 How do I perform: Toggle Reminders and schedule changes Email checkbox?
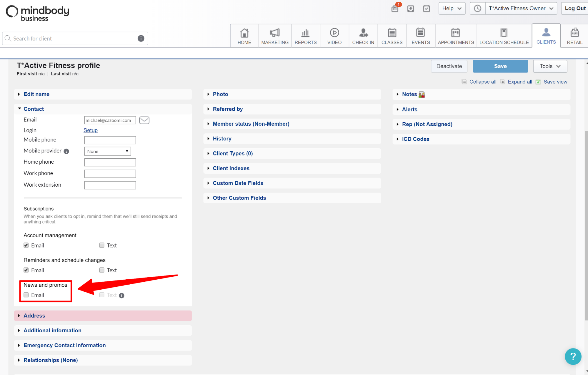(x=26, y=270)
